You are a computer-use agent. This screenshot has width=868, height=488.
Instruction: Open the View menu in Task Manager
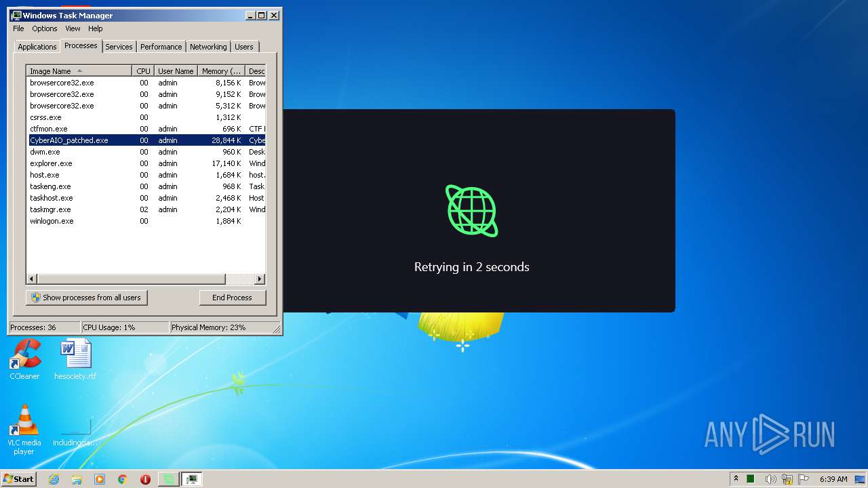73,28
